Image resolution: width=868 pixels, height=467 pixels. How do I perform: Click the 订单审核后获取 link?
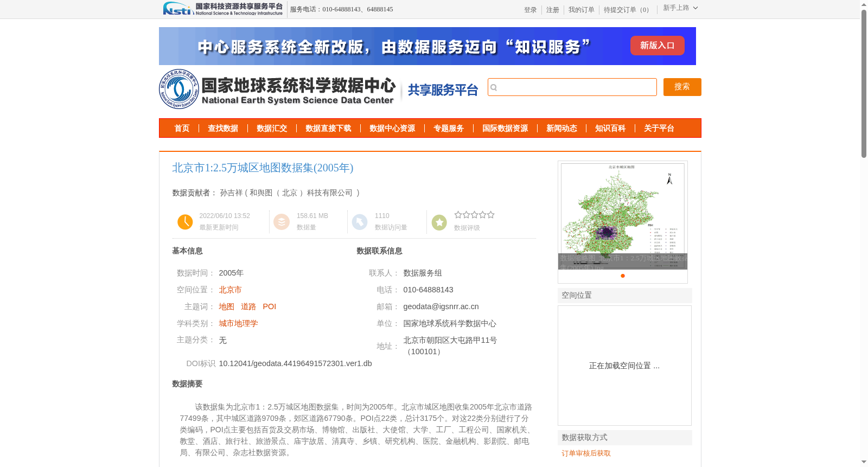click(x=586, y=453)
